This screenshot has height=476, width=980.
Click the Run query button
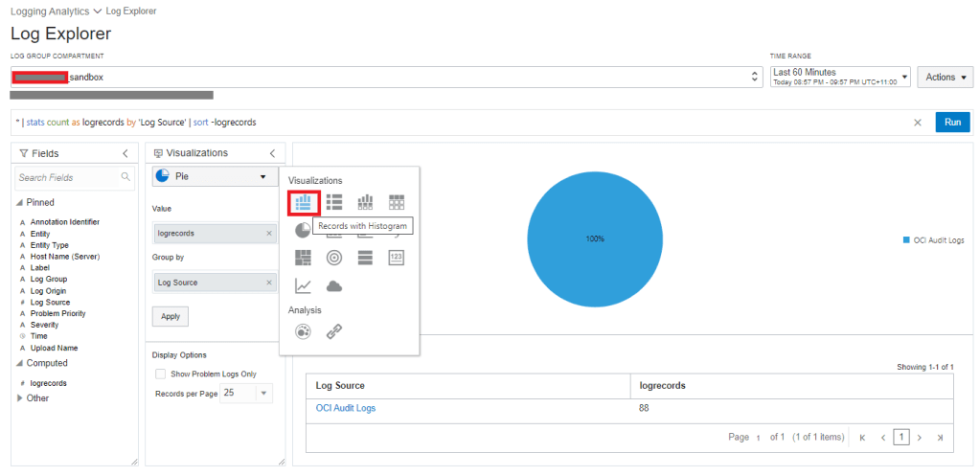tap(952, 123)
